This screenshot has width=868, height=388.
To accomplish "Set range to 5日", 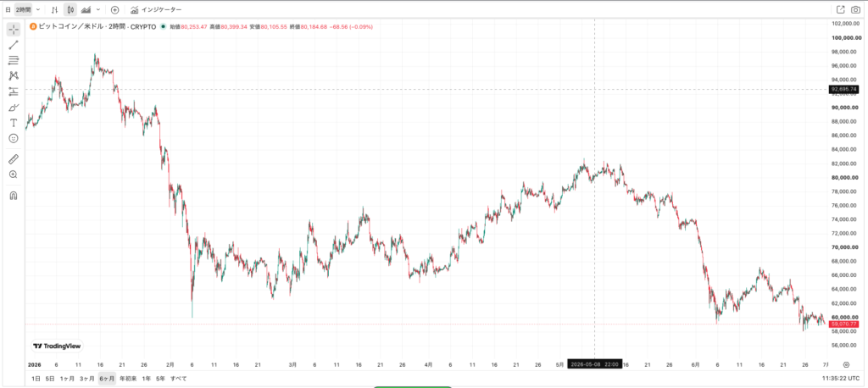I will point(50,379).
